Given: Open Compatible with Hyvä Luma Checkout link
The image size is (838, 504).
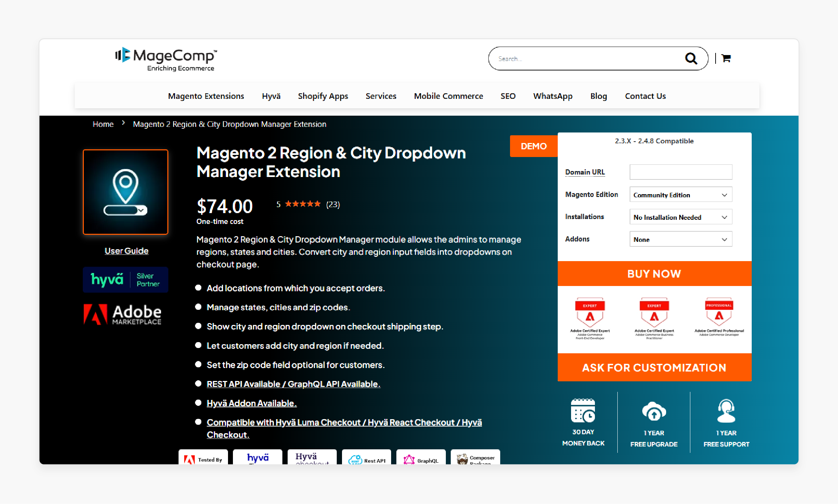Looking at the screenshot, I should pyautogui.click(x=344, y=429).
